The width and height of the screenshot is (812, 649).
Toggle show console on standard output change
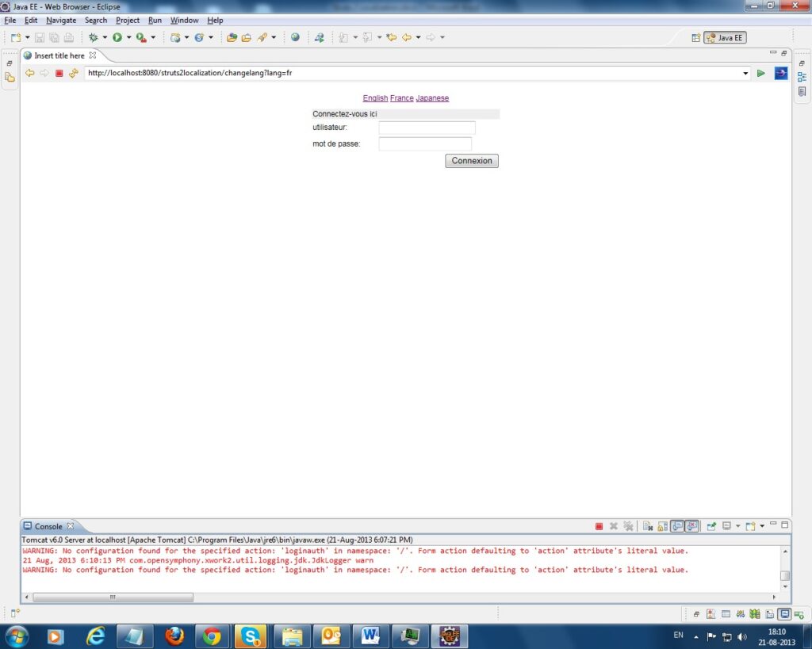[677, 526]
